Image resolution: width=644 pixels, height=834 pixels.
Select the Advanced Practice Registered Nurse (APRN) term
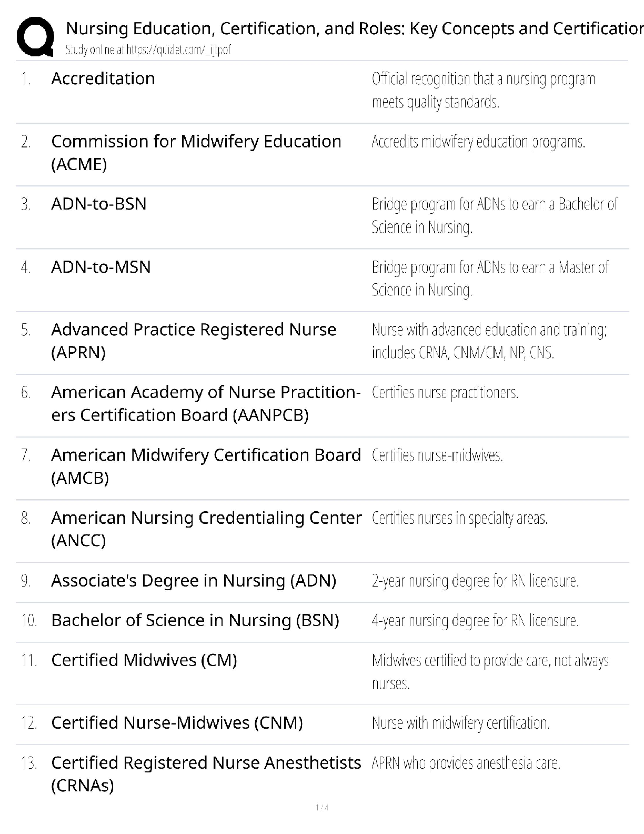194,341
